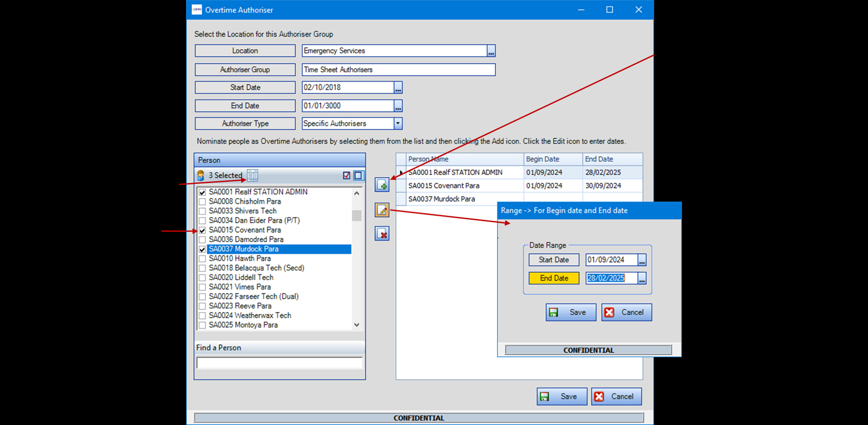The height and width of the screenshot is (425, 868).
Task: Expand the Authoriser Type dropdown
Action: tap(398, 123)
